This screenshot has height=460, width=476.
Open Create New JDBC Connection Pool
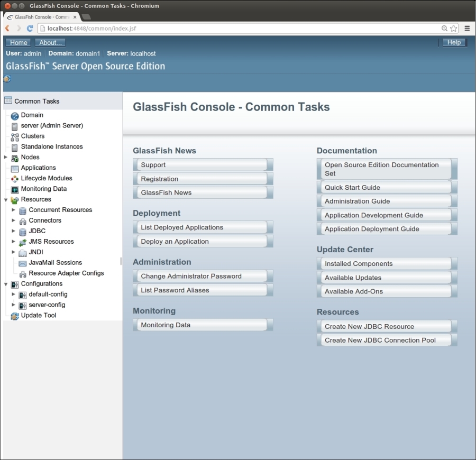point(385,340)
